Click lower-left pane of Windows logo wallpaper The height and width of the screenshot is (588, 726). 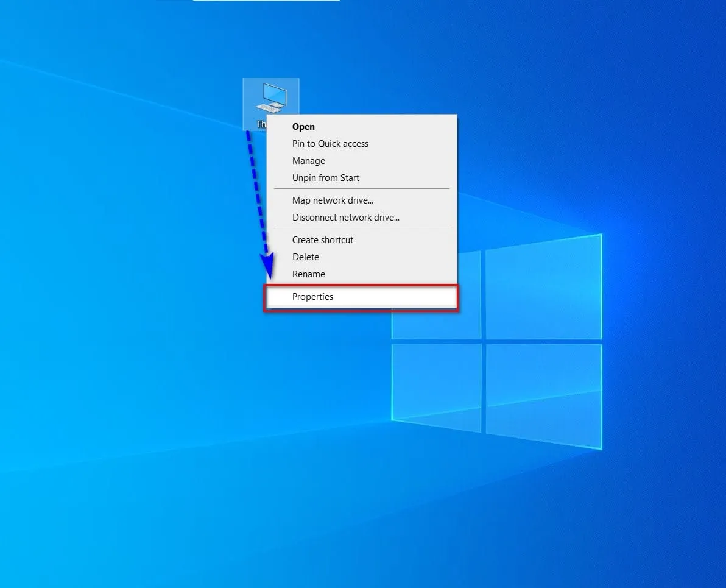click(x=435, y=383)
